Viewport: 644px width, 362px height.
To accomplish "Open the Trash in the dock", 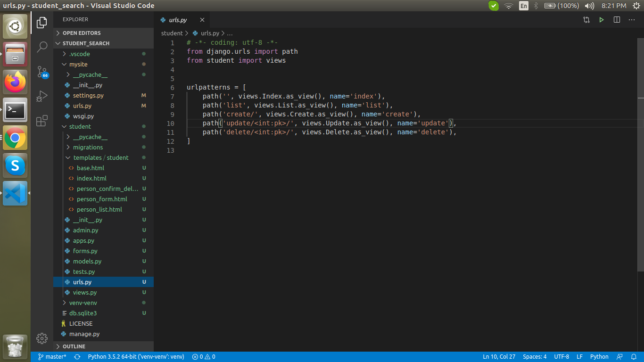I will pyautogui.click(x=15, y=346).
